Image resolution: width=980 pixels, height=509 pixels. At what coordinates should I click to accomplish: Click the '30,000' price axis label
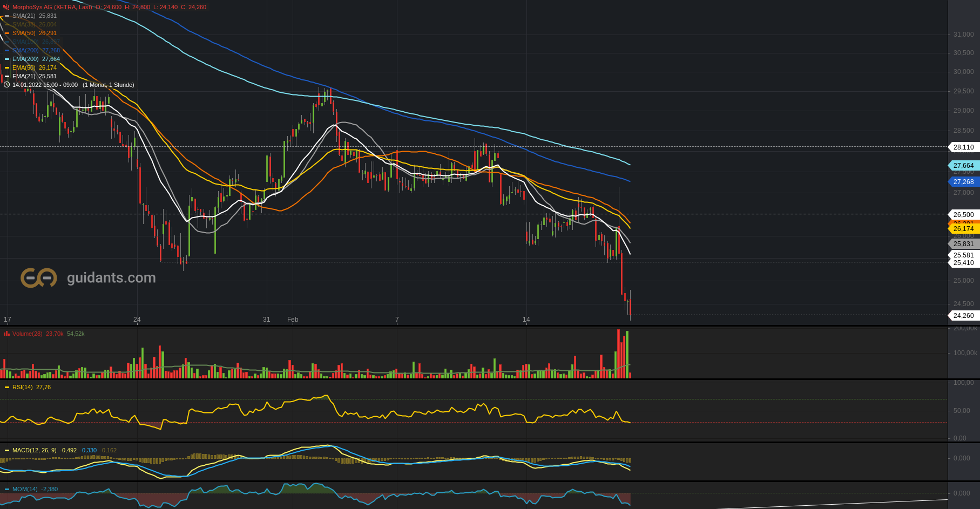point(964,72)
